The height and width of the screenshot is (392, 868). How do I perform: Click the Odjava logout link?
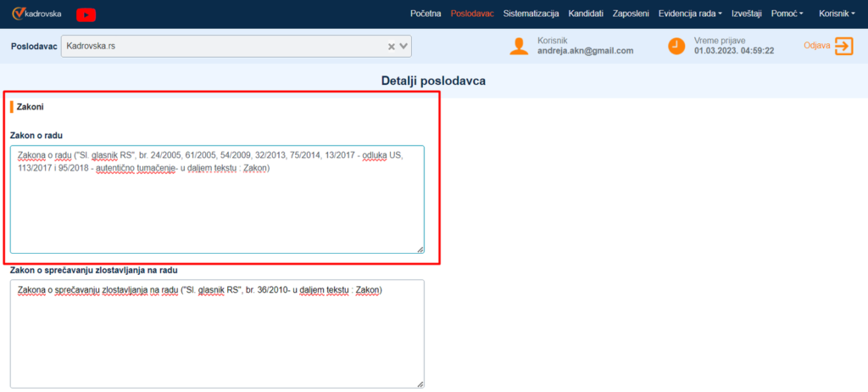point(815,46)
